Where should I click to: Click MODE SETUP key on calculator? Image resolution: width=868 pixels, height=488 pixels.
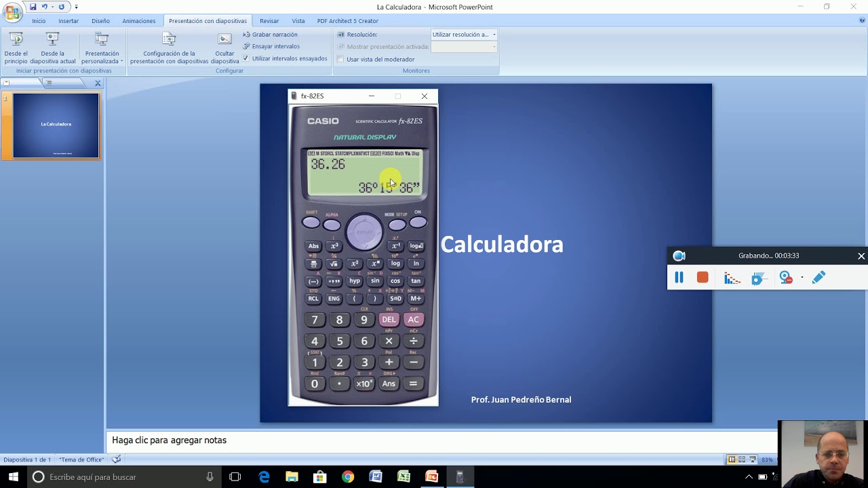coord(397,224)
